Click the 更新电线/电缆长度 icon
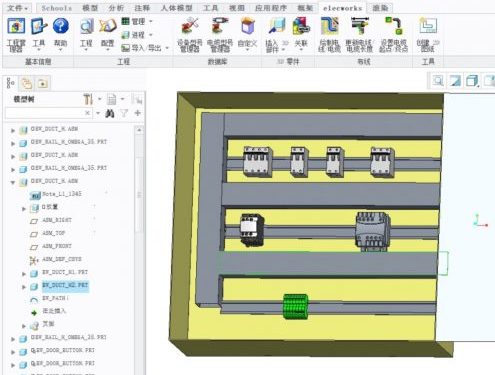495x375 pixels. point(359,27)
